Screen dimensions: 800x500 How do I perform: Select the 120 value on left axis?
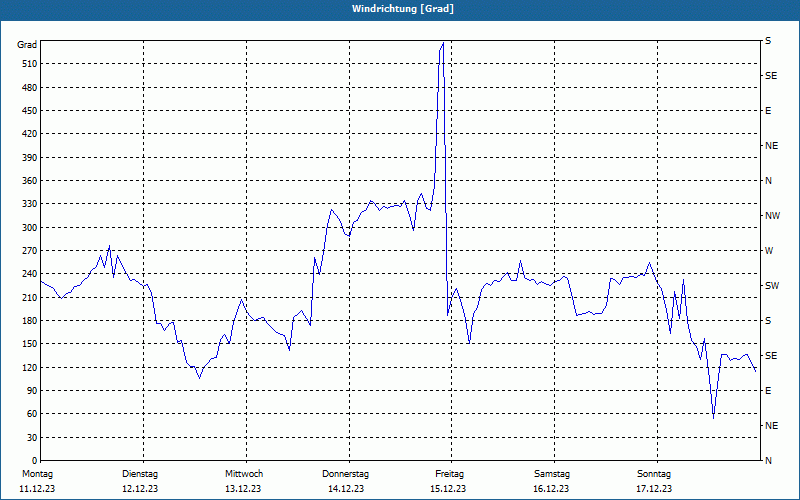[30, 367]
